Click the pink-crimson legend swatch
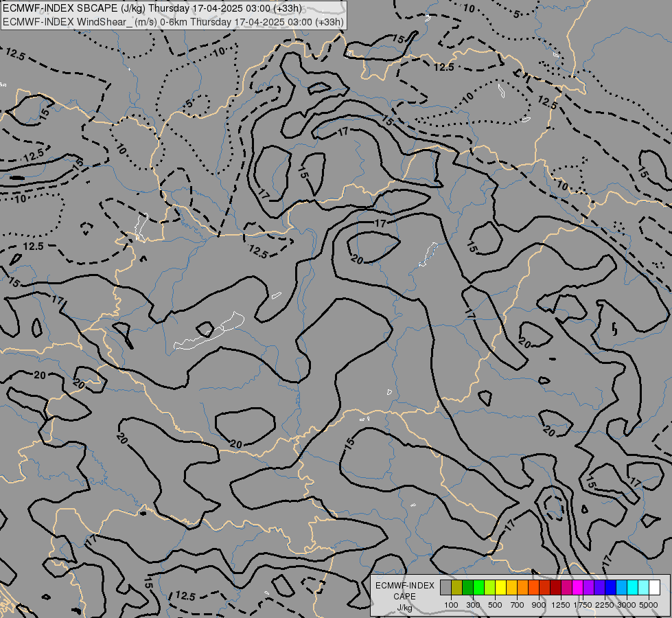Viewport: 672px width, 618px height. pos(567,588)
